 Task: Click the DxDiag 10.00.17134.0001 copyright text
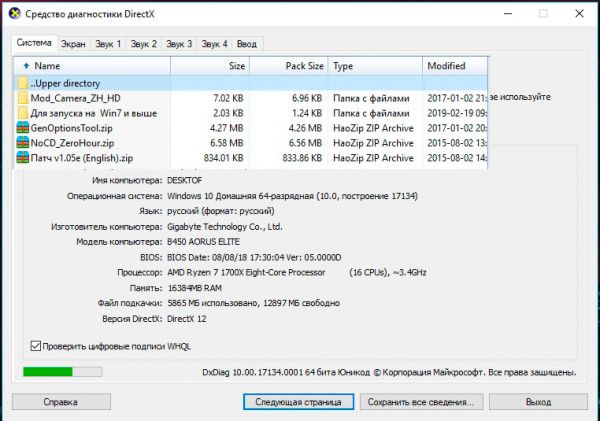click(x=389, y=372)
